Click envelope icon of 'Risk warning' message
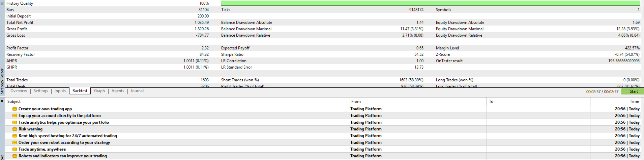644x160 pixels. click(14, 129)
